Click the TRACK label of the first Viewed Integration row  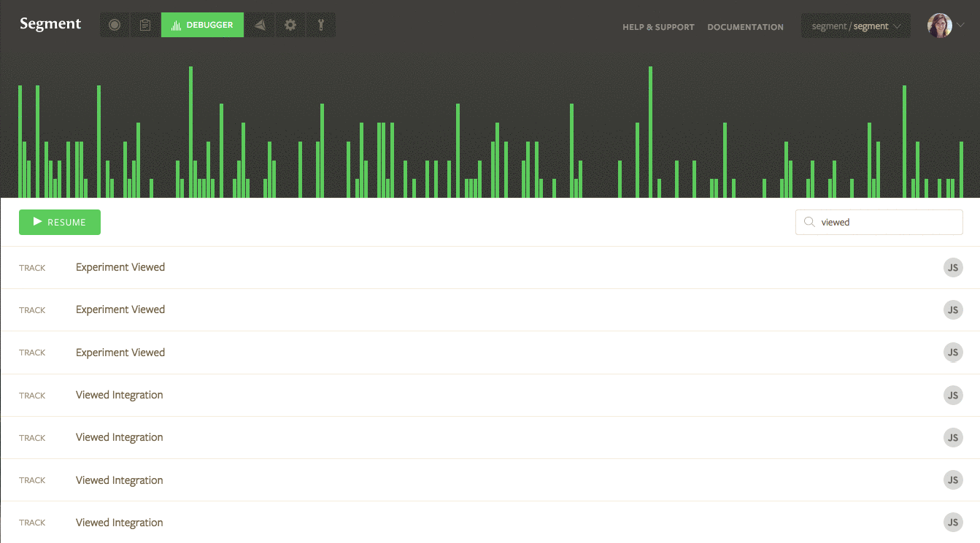point(32,396)
